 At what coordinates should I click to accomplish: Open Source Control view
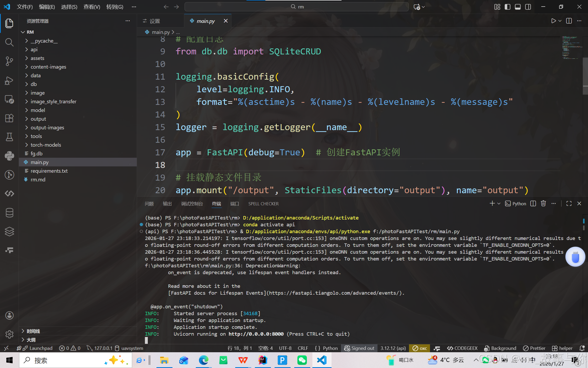tap(9, 61)
